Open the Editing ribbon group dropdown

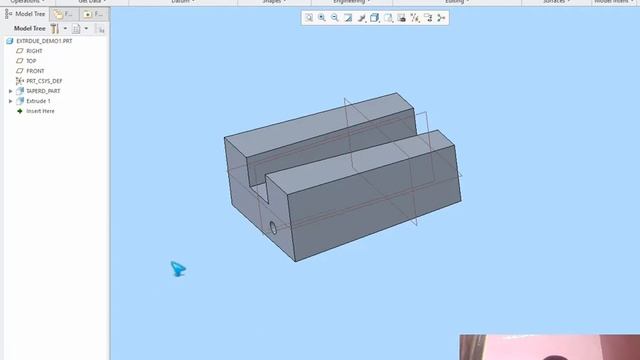[457, 2]
